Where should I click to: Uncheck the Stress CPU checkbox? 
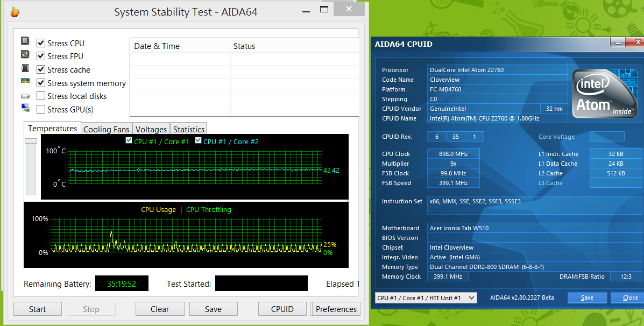41,42
